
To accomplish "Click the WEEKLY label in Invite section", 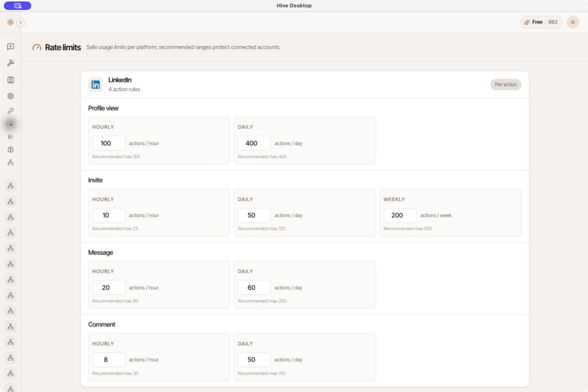I will (x=394, y=200).
